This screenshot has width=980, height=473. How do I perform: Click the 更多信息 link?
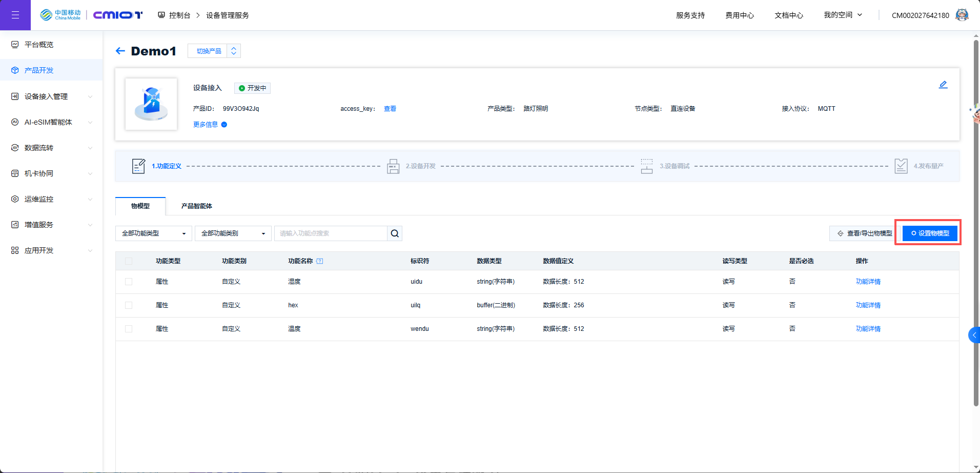(x=206, y=125)
